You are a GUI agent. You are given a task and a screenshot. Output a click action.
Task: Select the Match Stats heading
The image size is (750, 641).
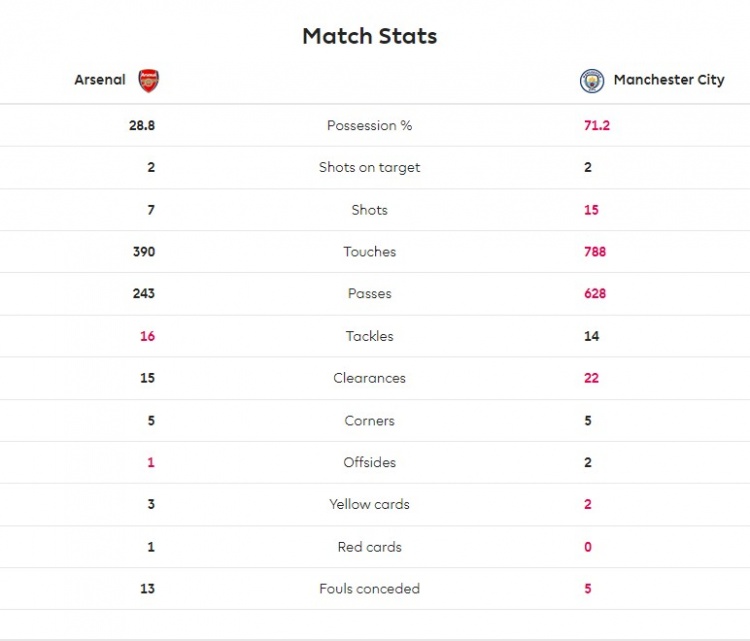tap(370, 36)
